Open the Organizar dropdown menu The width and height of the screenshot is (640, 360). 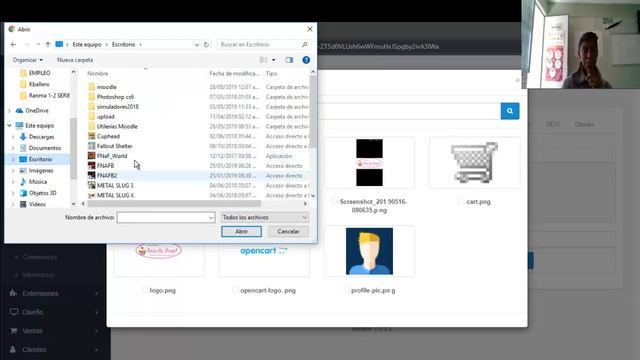(x=27, y=60)
